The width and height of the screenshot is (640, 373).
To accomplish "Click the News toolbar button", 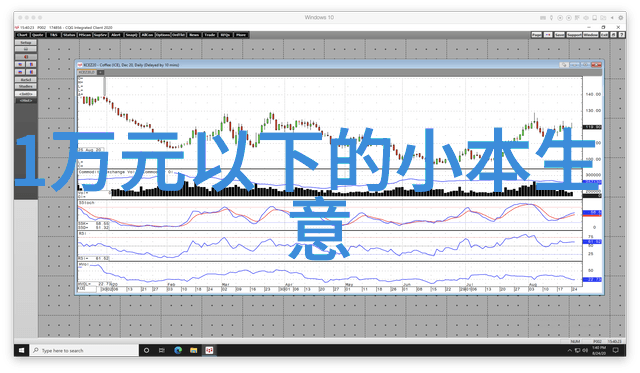I will pyautogui.click(x=194, y=35).
